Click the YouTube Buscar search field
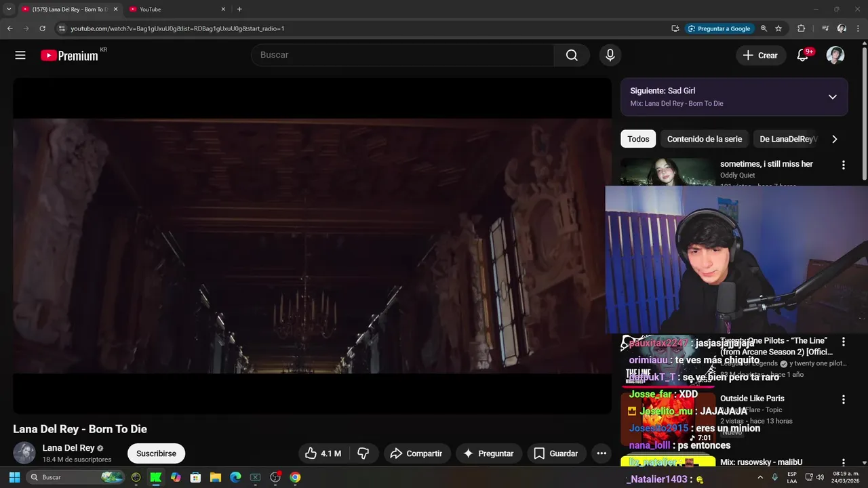868x488 pixels. click(403, 56)
